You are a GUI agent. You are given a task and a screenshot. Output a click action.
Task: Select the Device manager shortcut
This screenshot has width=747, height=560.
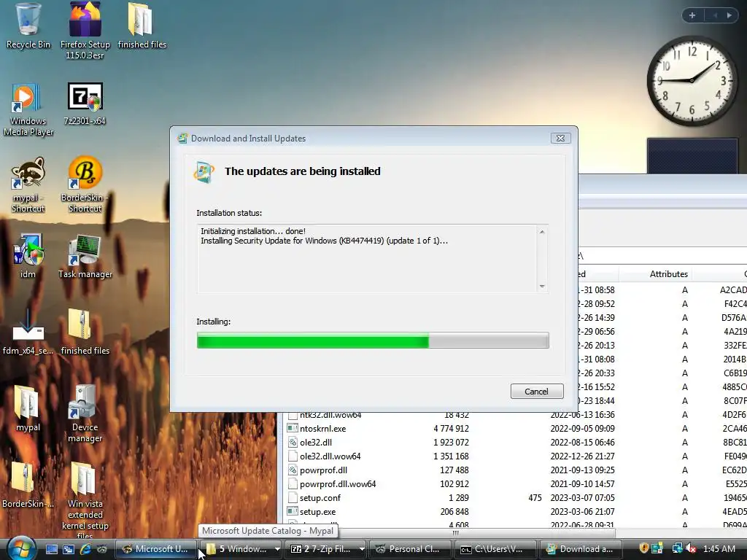[x=85, y=413]
